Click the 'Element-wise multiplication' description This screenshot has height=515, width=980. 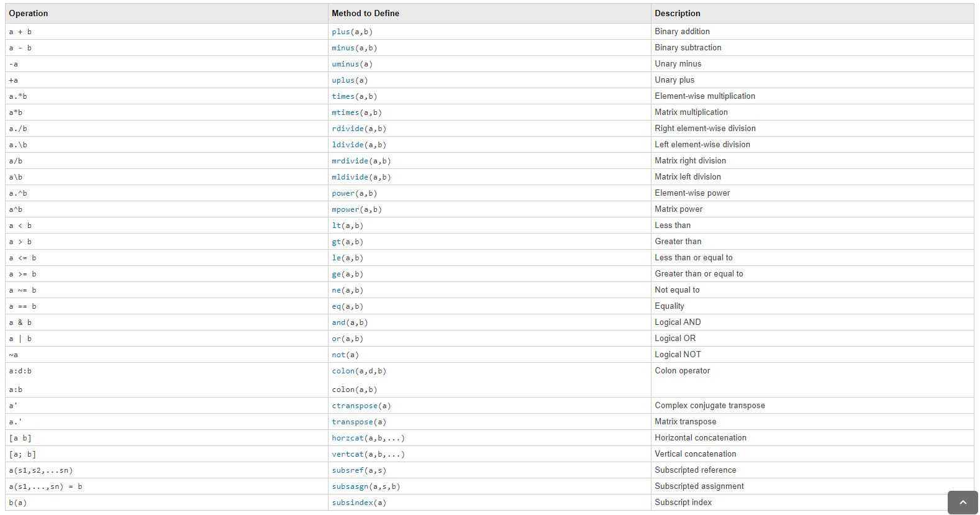coord(705,96)
